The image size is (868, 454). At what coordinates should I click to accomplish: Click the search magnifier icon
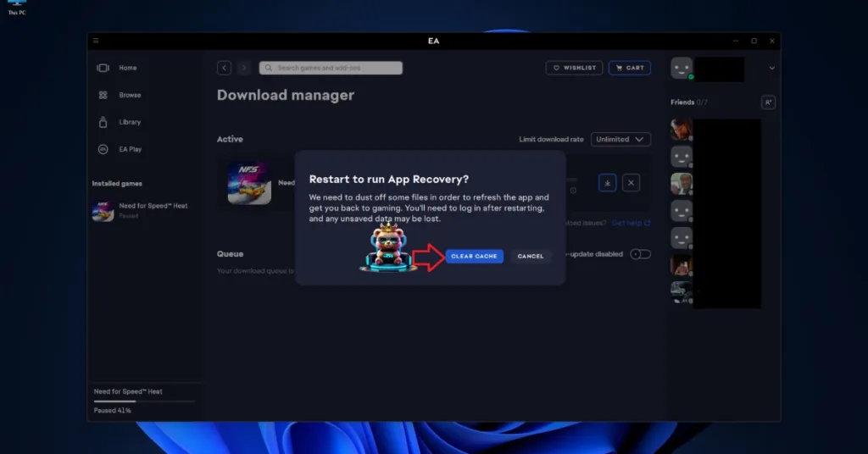[268, 68]
